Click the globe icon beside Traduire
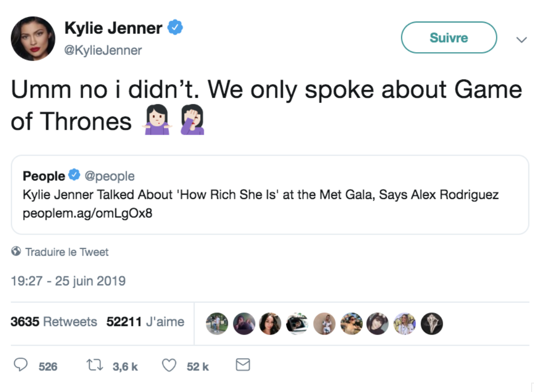Screen dimensions: 534x392 (16, 252)
